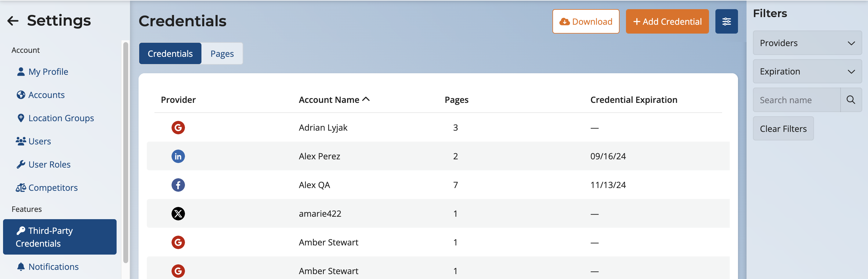
Task: Click the Add Credential button
Action: (667, 22)
